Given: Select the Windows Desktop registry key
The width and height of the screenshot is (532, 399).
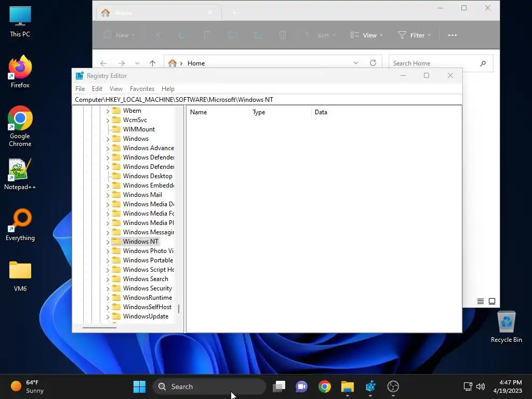Looking at the screenshot, I should pyautogui.click(x=148, y=176).
